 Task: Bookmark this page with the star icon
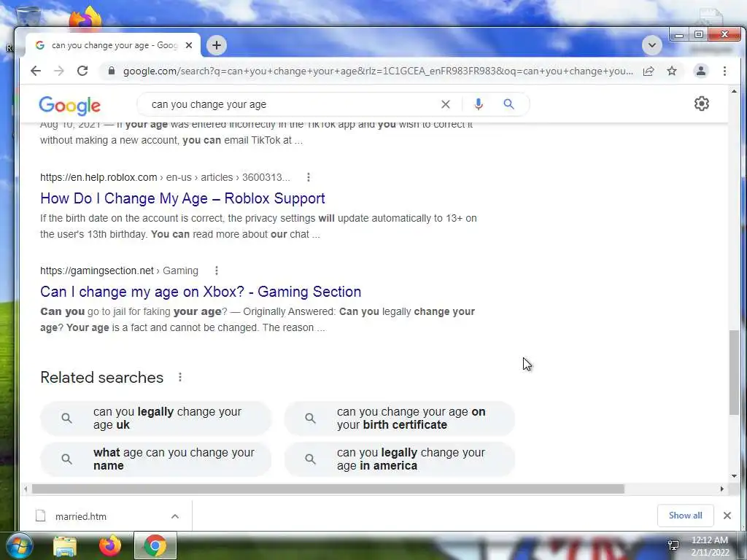click(672, 71)
